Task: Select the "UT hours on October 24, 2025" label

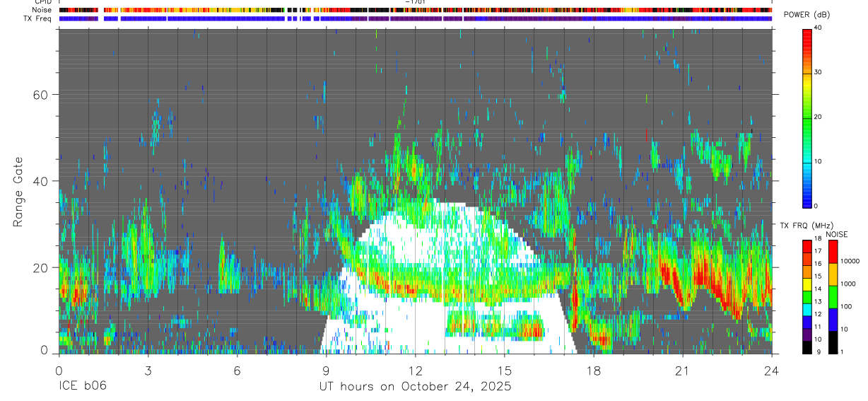Action: coord(415,387)
